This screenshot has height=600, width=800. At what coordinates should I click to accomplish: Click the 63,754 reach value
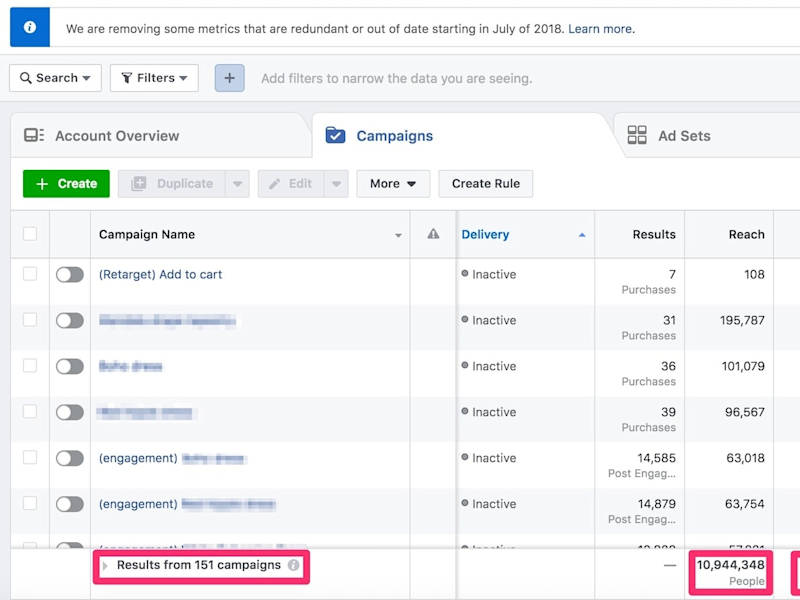pos(745,504)
